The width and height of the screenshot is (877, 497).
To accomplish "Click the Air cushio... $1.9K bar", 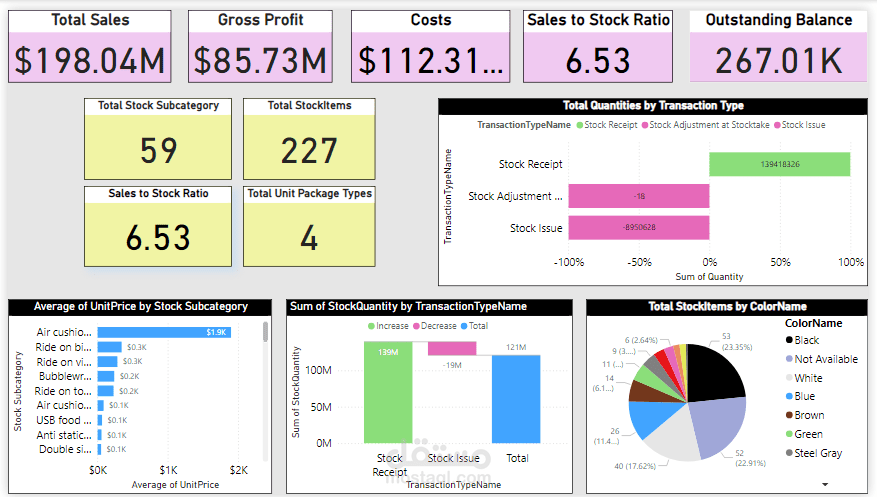I will click(x=164, y=332).
